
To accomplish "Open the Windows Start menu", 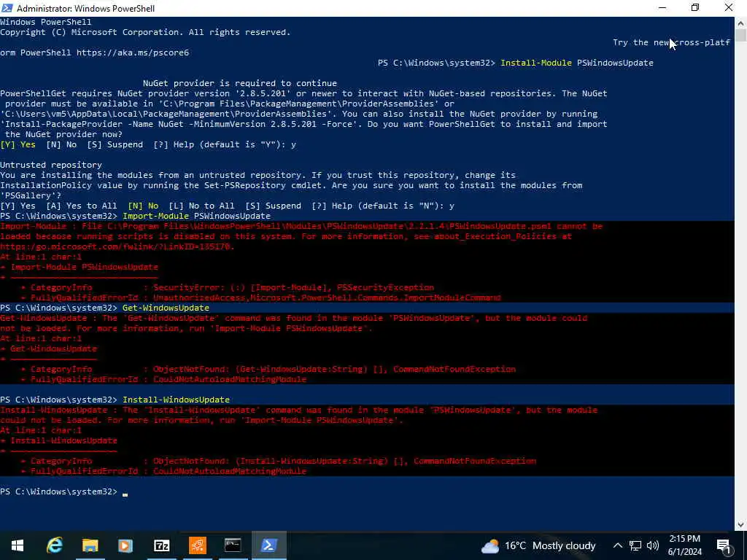I will [18, 545].
